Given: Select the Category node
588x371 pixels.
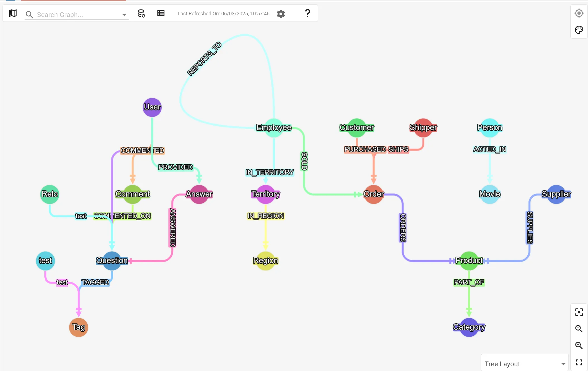Looking at the screenshot, I should pos(469,327).
